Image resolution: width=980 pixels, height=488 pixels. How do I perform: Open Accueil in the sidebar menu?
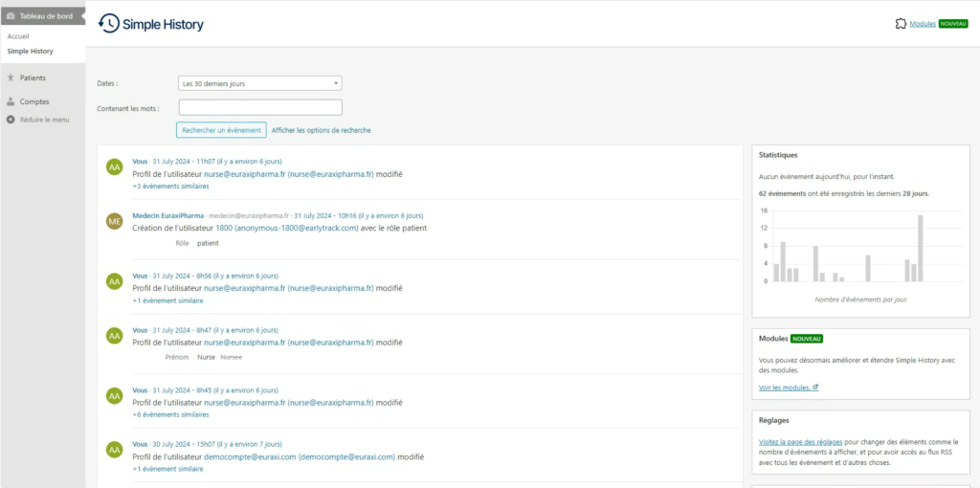pos(19,36)
